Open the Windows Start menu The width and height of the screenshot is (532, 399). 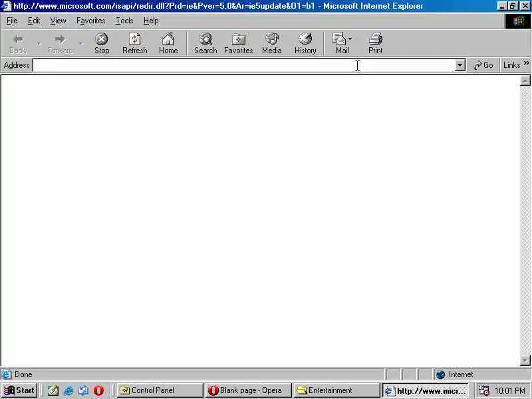pyautogui.click(x=19, y=390)
